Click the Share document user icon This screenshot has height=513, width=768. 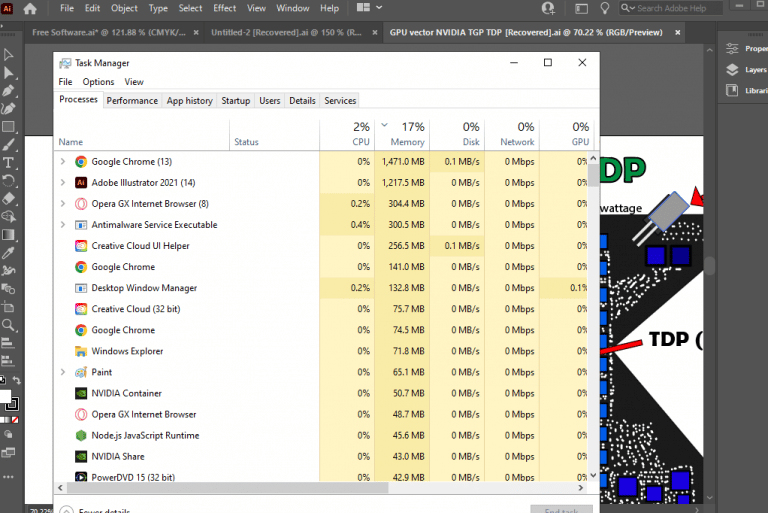(x=549, y=8)
